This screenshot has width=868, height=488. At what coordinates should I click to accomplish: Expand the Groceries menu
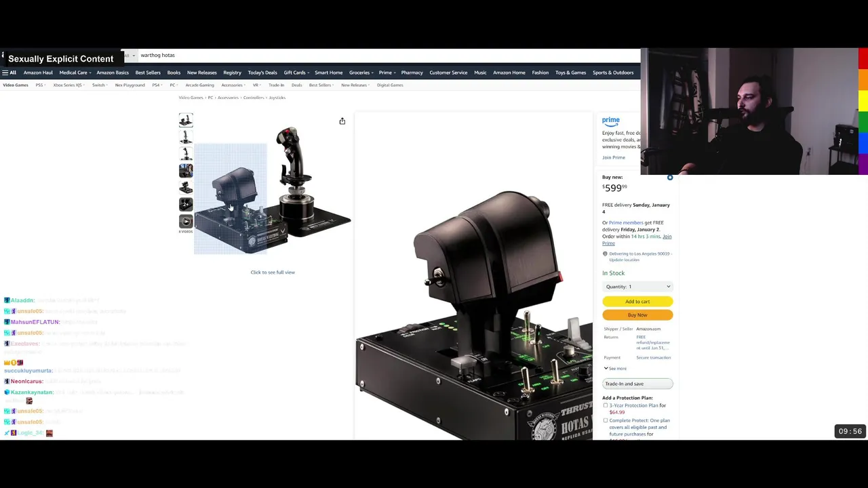pos(361,73)
